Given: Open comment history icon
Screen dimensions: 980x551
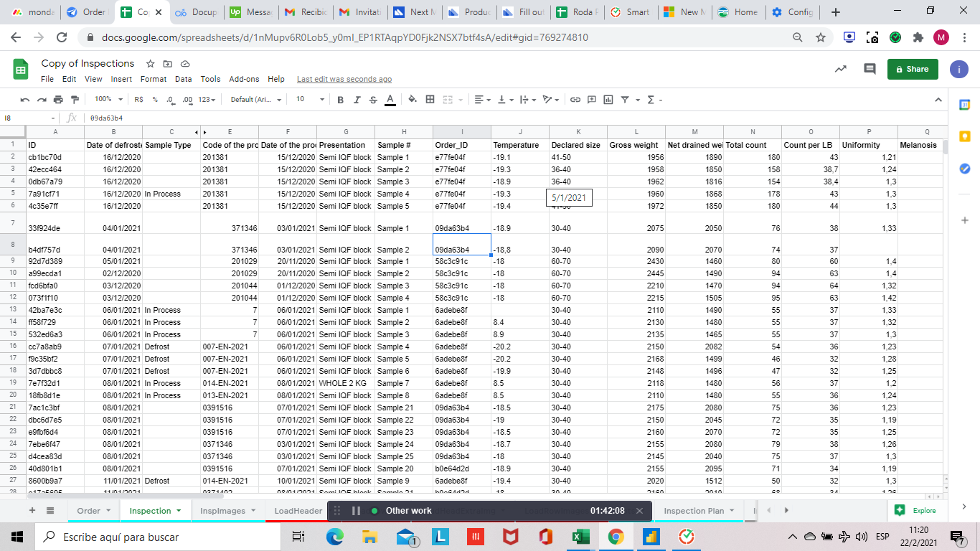Looking at the screenshot, I should click(x=870, y=69).
